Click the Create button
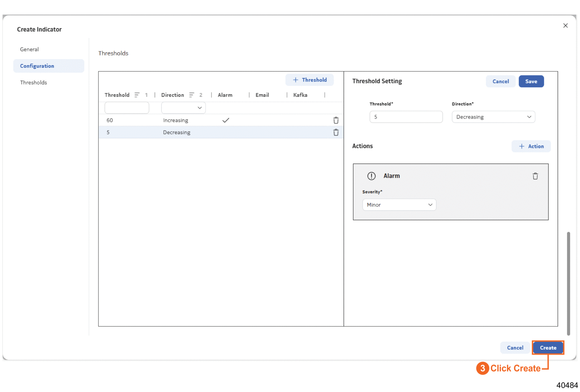This screenshot has height=392, width=580. click(548, 347)
